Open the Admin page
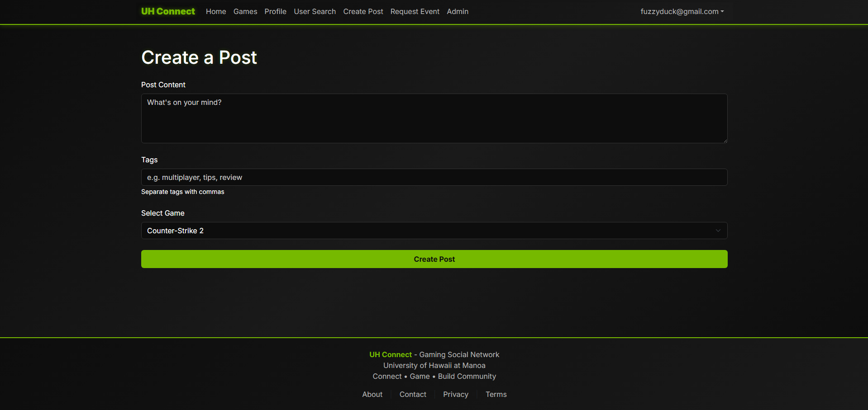868x410 pixels. [x=458, y=11]
